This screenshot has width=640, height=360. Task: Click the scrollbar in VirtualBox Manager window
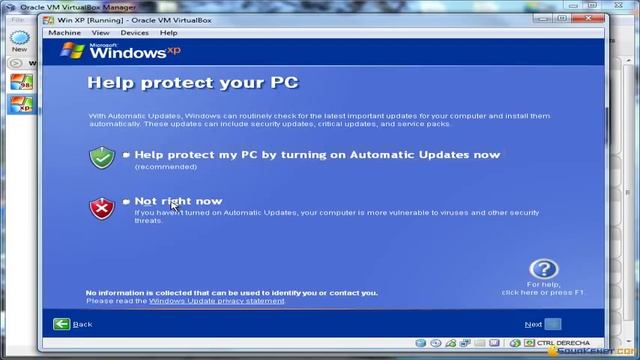coord(628,192)
